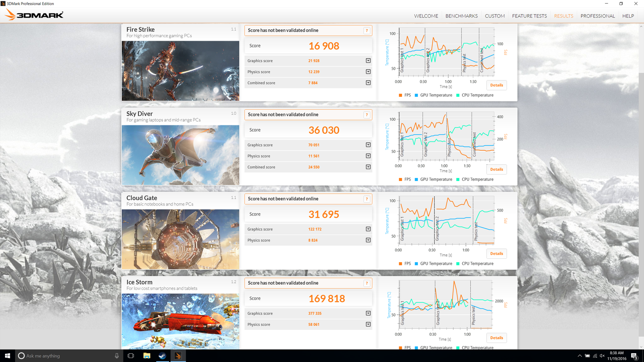Image resolution: width=644 pixels, height=362 pixels.
Task: Click the Ice Storm score 169 818
Action: (327, 299)
